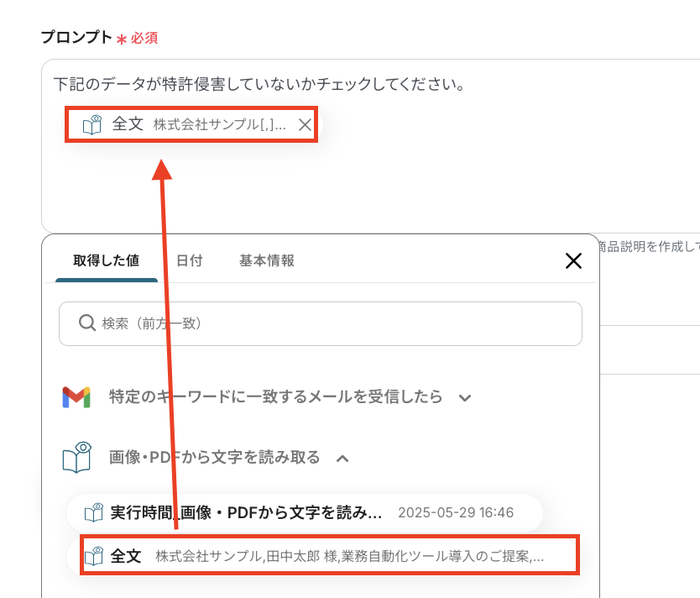The image size is (700, 598).
Task: Close the value picker panel
Action: coord(573,260)
